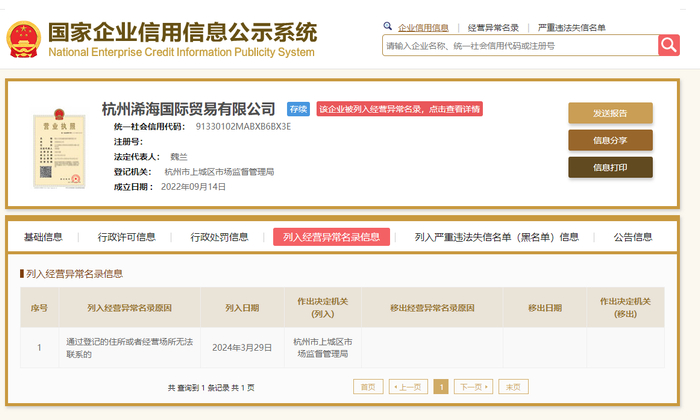Click the national emblem logo
Image resolution: width=700 pixels, height=420 pixels.
tap(24, 39)
